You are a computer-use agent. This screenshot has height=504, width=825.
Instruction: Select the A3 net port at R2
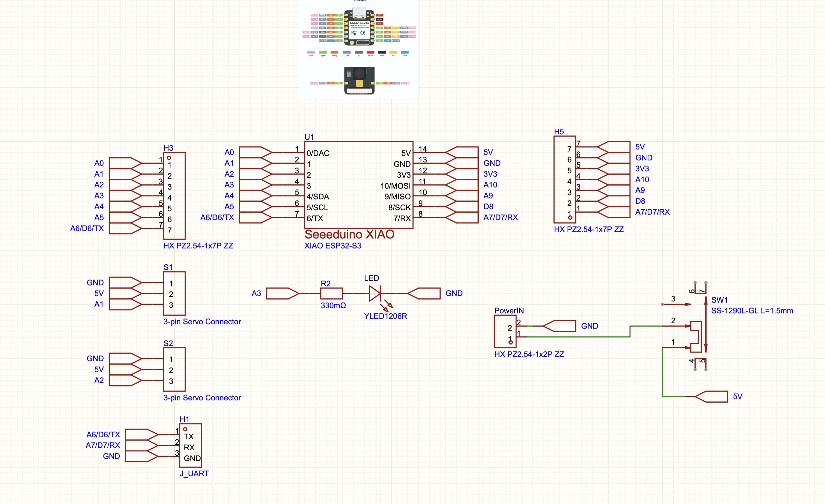click(x=283, y=294)
